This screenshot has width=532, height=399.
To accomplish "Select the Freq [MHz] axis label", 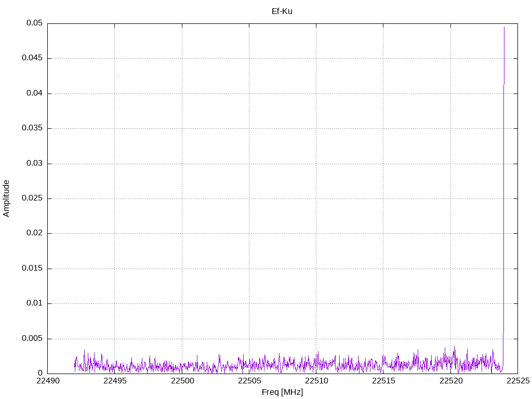I will click(282, 392).
